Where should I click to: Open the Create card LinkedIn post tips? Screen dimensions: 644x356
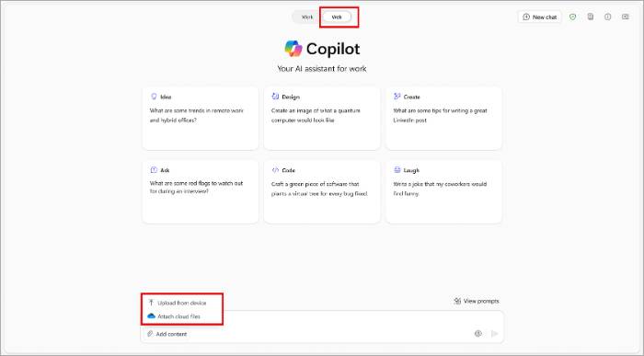443,119
